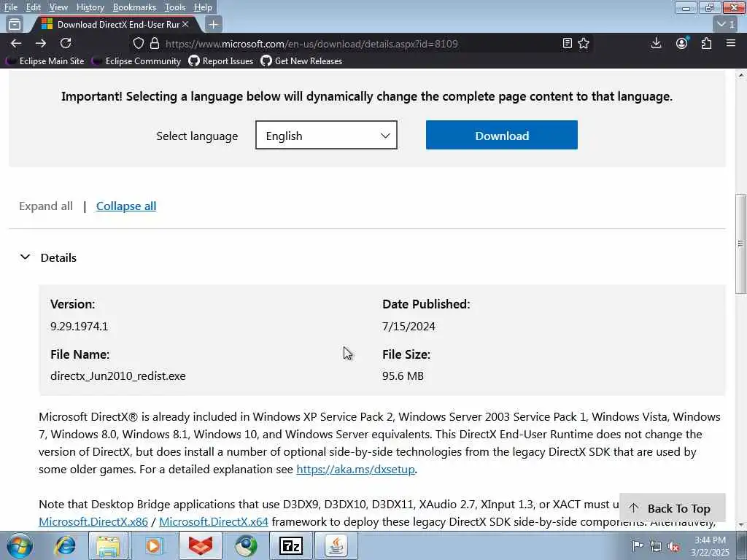This screenshot has height=560, width=747.
Task: Open Microsoft.DirectX.x86 link
Action: tap(93, 521)
